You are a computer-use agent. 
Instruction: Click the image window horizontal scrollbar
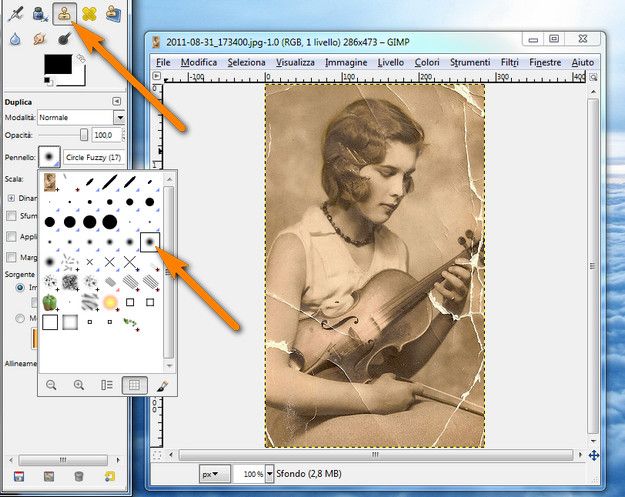pos(375,455)
